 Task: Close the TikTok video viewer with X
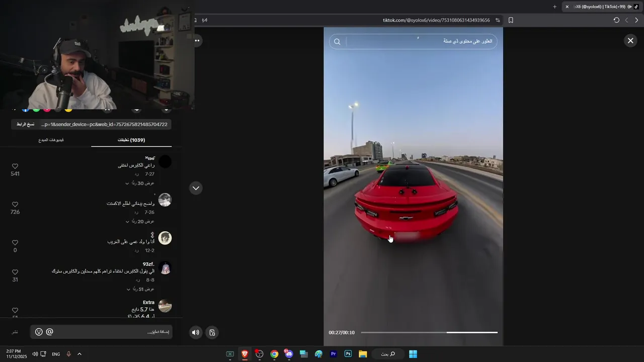click(630, 41)
